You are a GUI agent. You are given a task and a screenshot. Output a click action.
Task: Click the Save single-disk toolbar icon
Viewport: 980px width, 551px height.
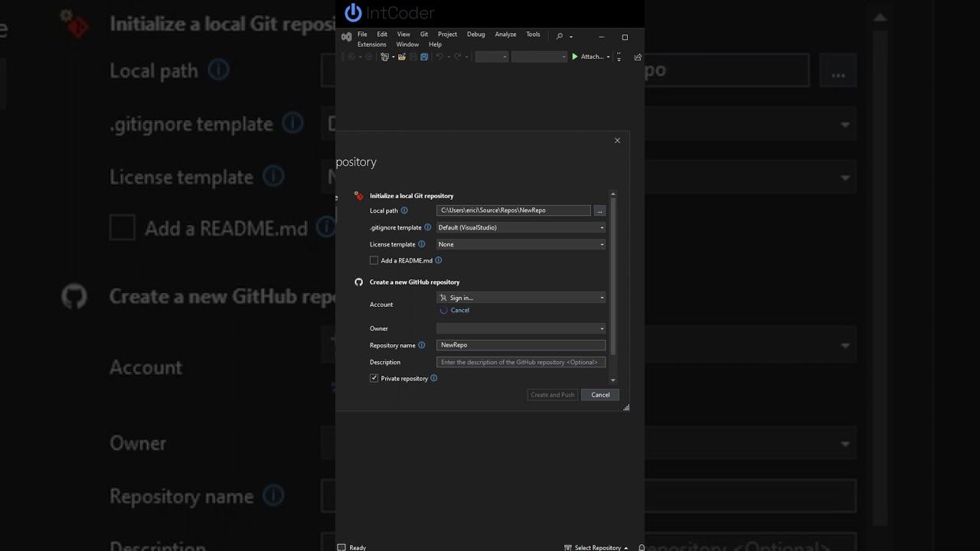pos(413,57)
